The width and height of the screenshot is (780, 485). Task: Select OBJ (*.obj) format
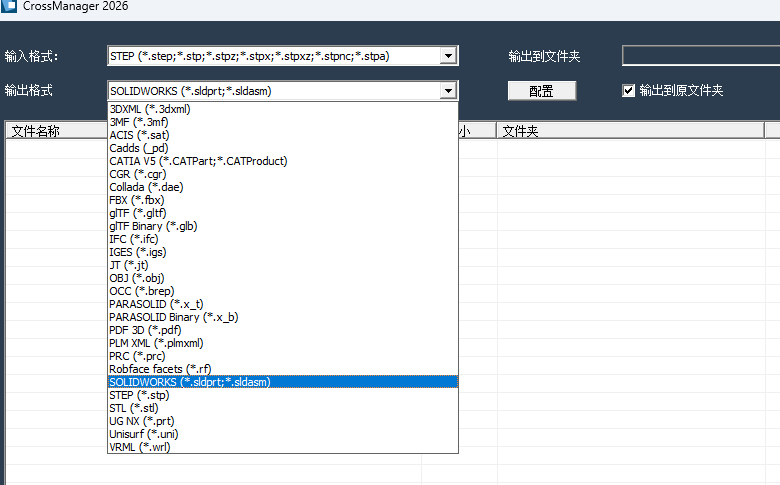coord(283,278)
